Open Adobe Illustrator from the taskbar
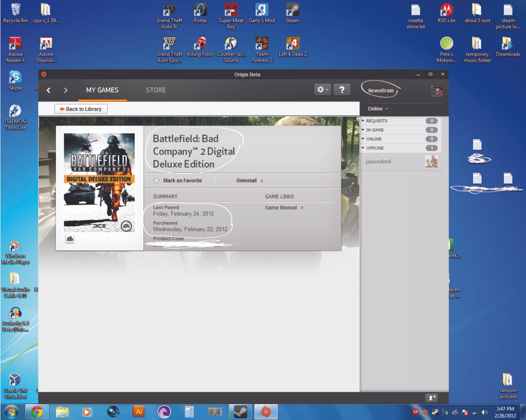 pyautogui.click(x=139, y=412)
